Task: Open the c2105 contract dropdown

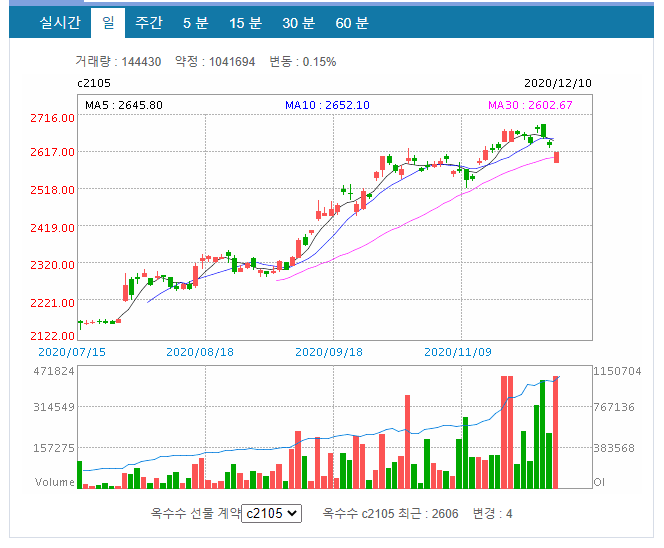Action: tap(271, 513)
